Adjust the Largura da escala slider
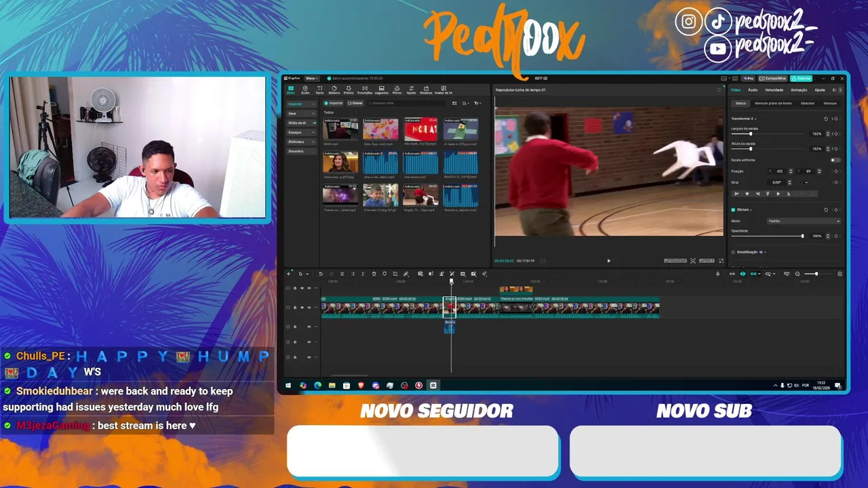868x488 pixels. click(768, 134)
